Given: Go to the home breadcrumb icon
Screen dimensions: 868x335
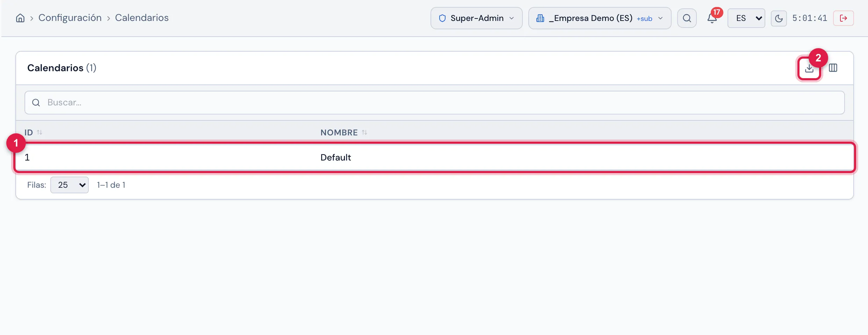Looking at the screenshot, I should pos(20,18).
